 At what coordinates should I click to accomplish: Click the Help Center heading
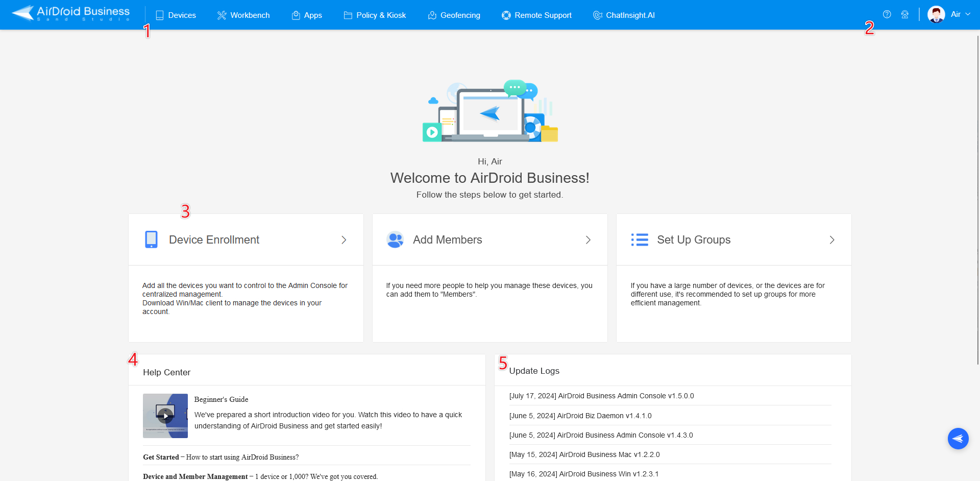[167, 372]
